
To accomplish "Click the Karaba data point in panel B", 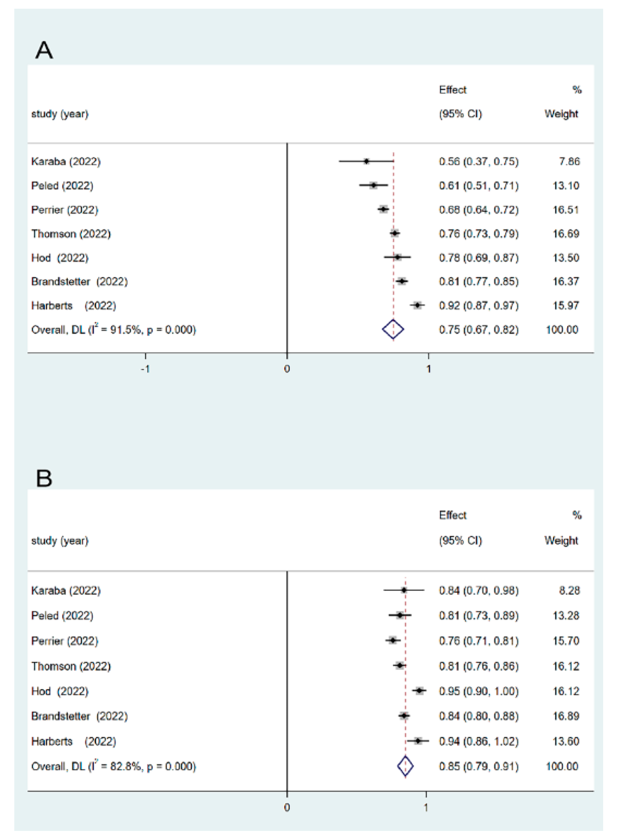I will (x=404, y=590).
